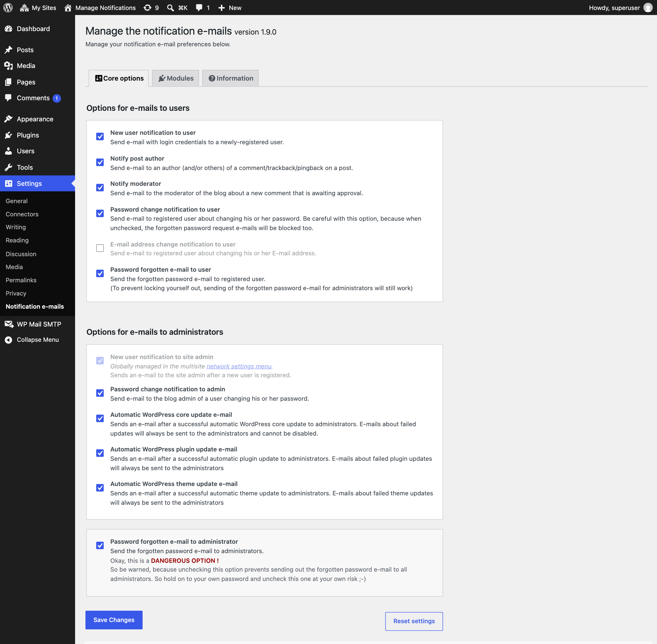Click the Tools wrench icon
657x644 pixels.
point(9,167)
